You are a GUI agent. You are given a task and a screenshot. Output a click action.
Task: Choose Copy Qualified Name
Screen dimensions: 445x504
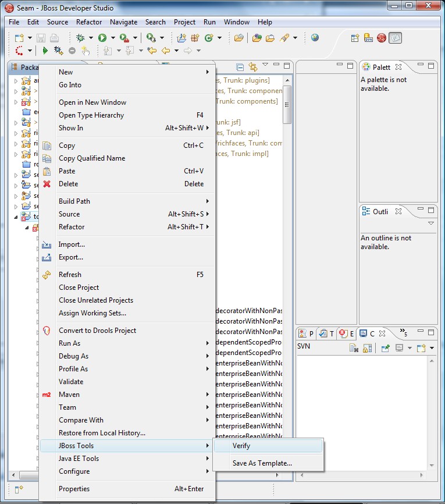[x=127, y=158]
